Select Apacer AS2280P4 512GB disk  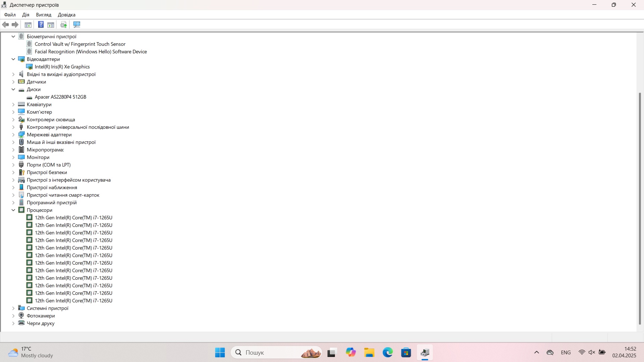point(60,97)
